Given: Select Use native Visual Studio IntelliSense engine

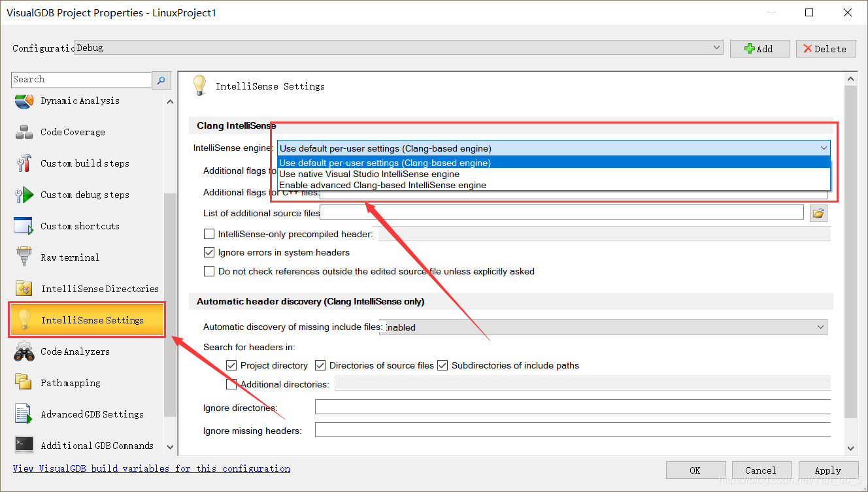Looking at the screenshot, I should pyautogui.click(x=554, y=174).
